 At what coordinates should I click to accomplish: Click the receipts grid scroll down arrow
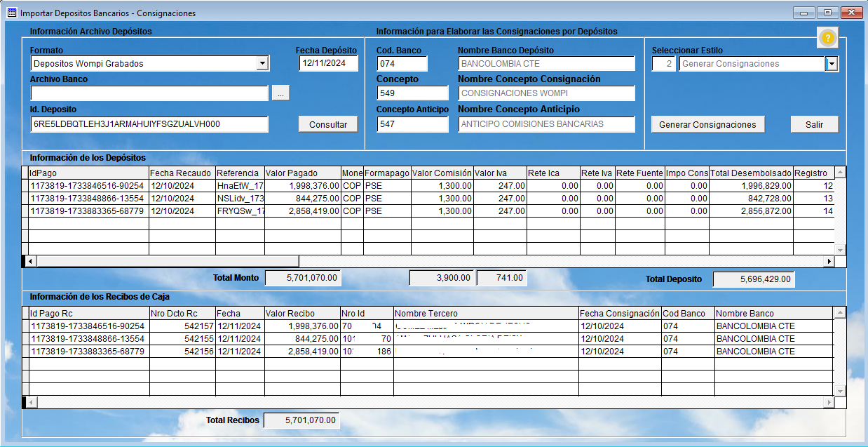pyautogui.click(x=840, y=390)
